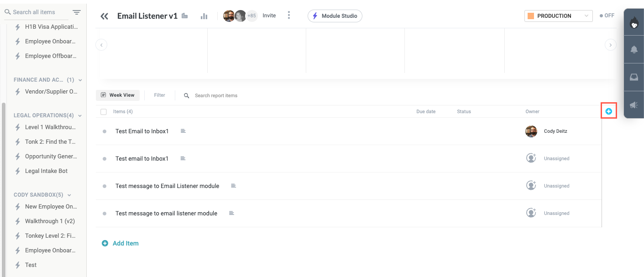Open the inbox tray icon on right sidebar
Screen dimensions: 644x277
pos(634,77)
